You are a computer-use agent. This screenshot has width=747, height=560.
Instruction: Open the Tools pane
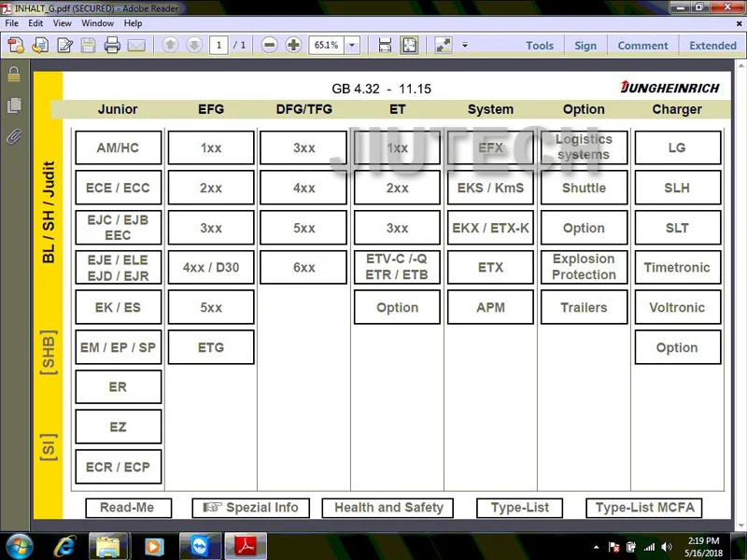coord(540,46)
